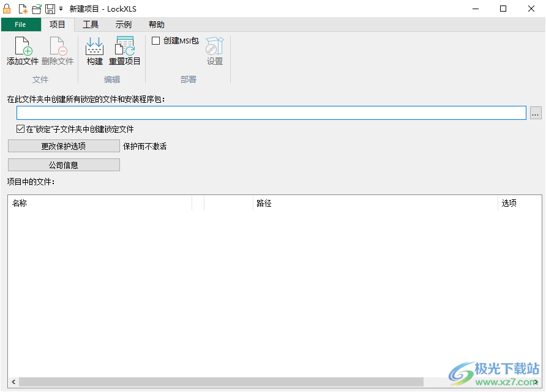
Task: Minimize the LockXLS window
Action: coord(476,9)
